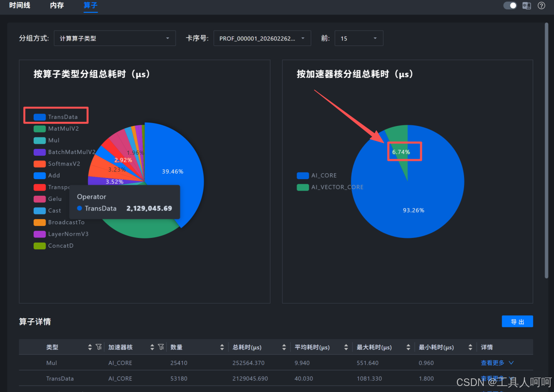Toggle SoftmaxV2 legend entry

pos(57,164)
